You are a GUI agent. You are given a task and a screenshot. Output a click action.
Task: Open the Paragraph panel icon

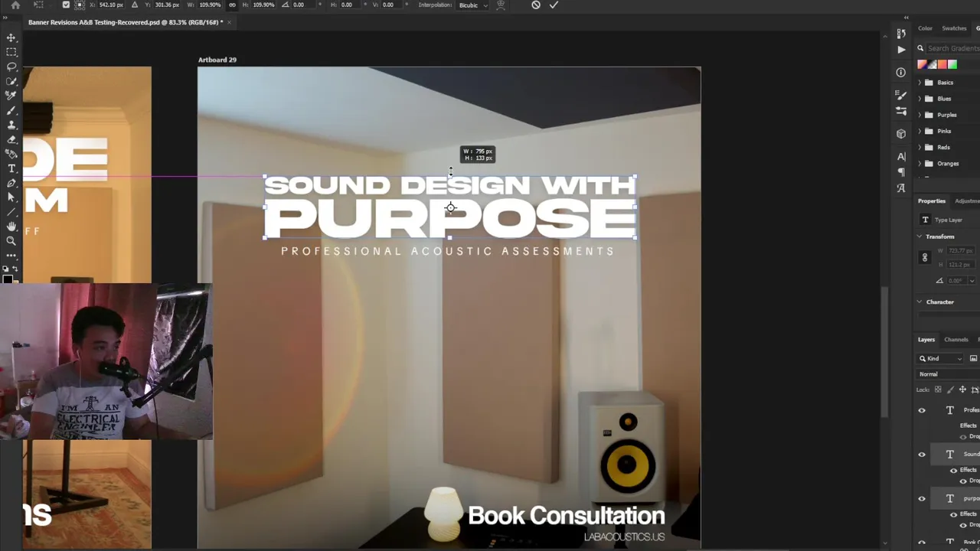[901, 171]
